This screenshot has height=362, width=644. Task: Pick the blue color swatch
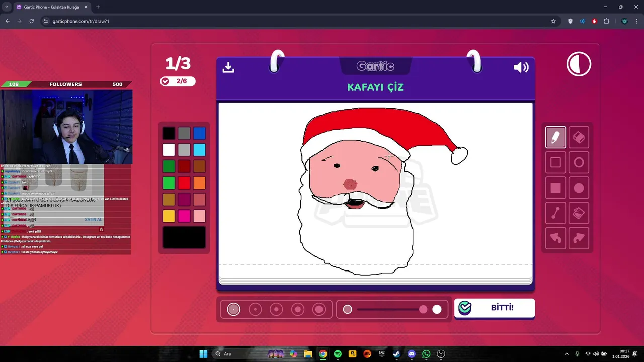[x=199, y=133]
